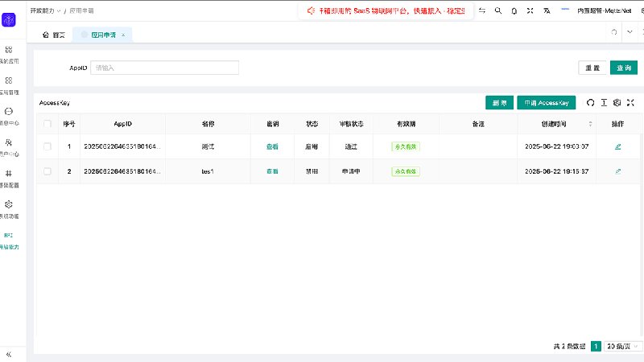Click the timestamp 2025-06-22 19:03:07
Viewport: 644px width, 362px height.
[x=556, y=146]
